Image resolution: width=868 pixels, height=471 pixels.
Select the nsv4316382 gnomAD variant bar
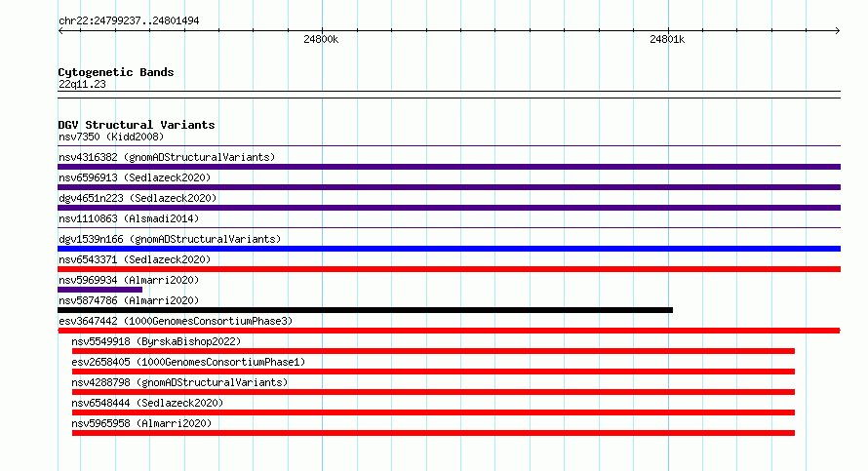pos(449,167)
